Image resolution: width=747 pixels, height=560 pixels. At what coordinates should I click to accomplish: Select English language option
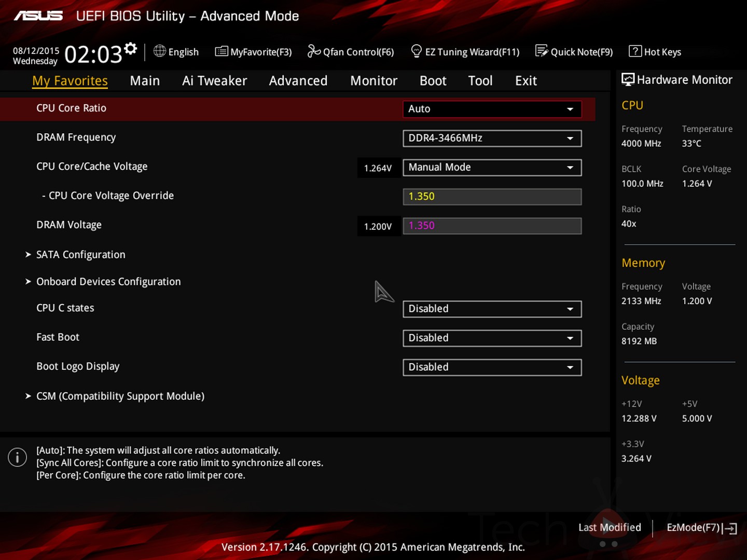point(184,52)
